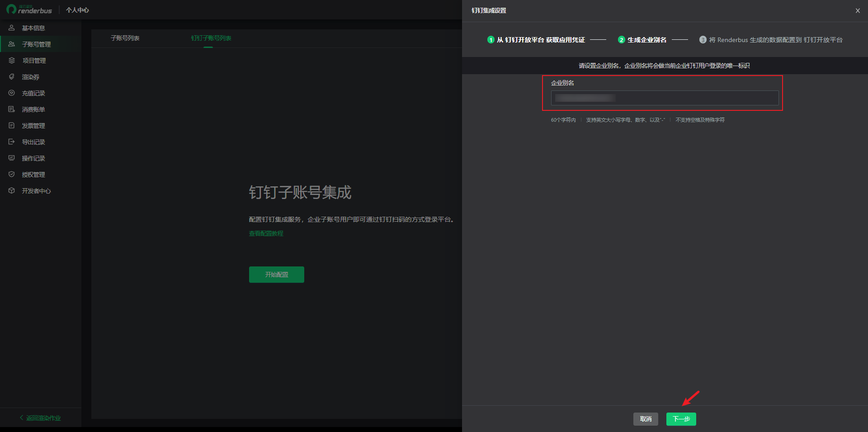The image size is (868, 432).
Task: Click the 支持英文大小写字母 hint text
Action: [625, 120]
